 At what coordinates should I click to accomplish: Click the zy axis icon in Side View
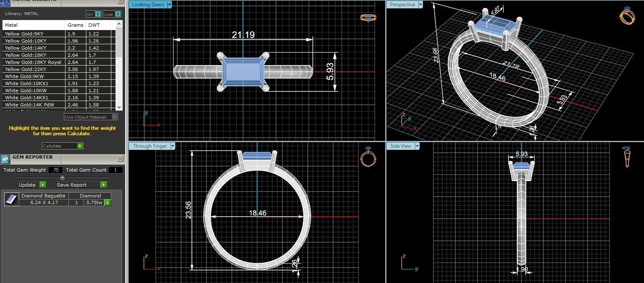[410, 262]
